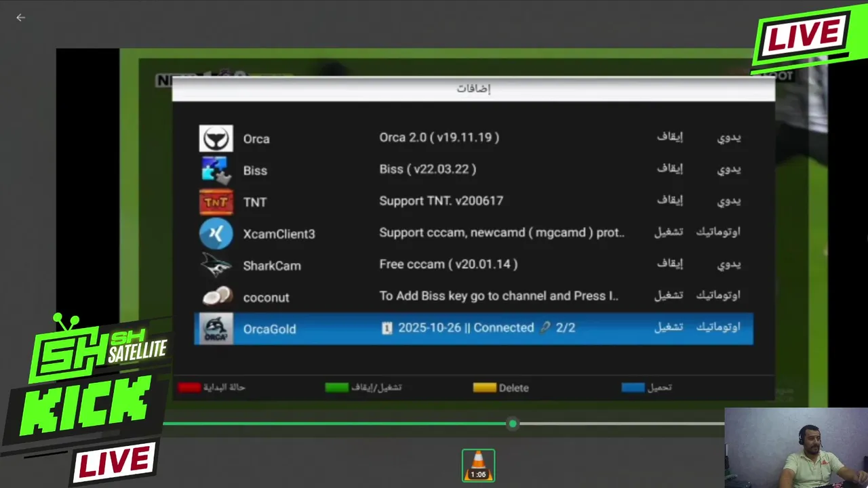The height and width of the screenshot is (488, 868).
Task: Click OrcaGold row تشغيل status
Action: coord(668,328)
